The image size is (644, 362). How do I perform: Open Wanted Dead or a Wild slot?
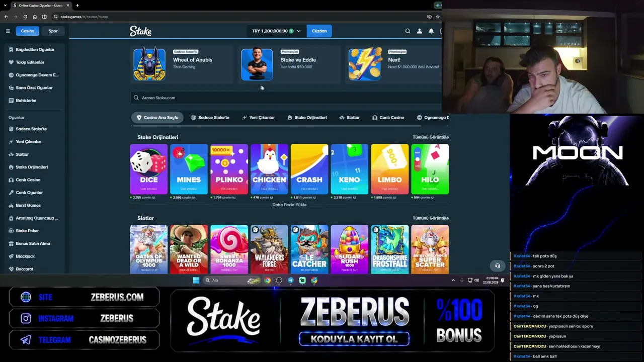coord(189,249)
